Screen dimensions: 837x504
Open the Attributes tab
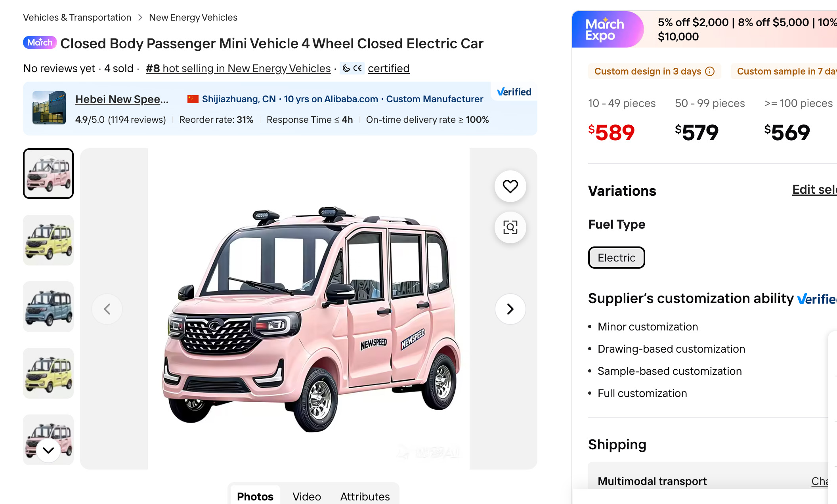click(x=365, y=496)
